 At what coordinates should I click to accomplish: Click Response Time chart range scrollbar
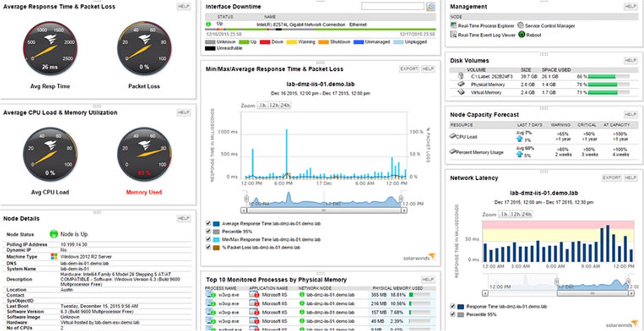323,210
